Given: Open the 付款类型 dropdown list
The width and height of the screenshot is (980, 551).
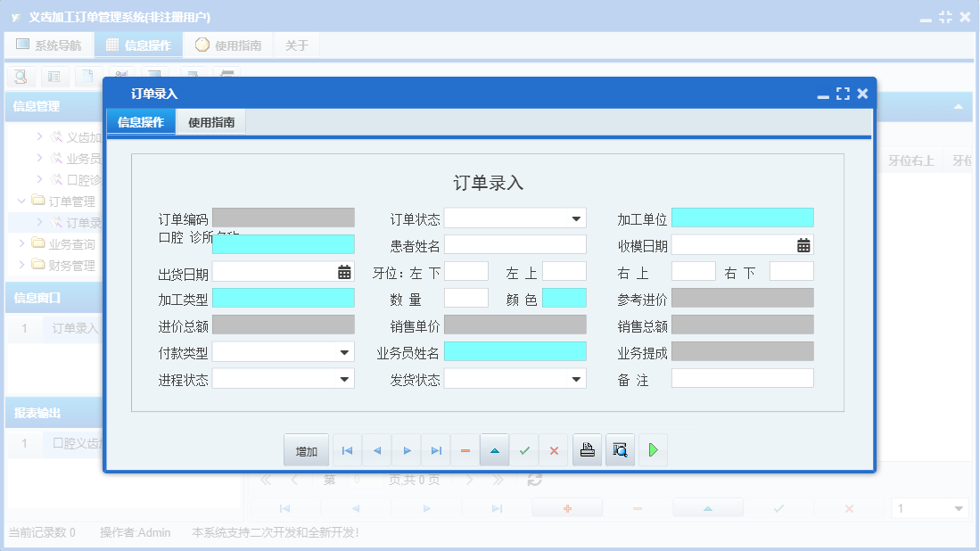Looking at the screenshot, I should (x=342, y=351).
